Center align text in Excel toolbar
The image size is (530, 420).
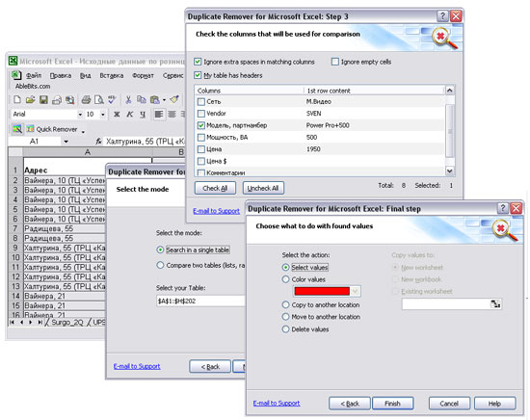point(172,115)
